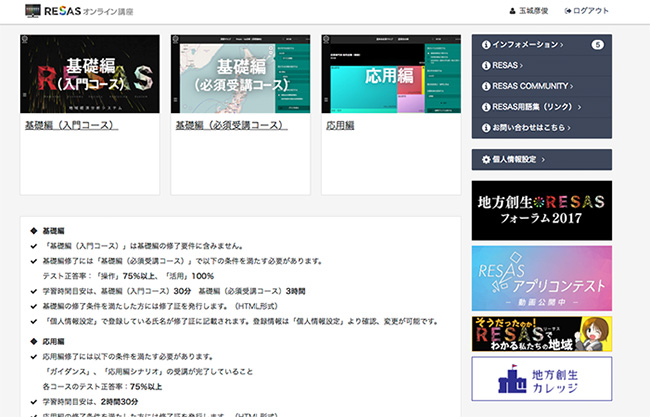The height and width of the screenshot is (417, 650).
Task: Click the user profile icon beside 玉城彦俊
Action: click(x=512, y=11)
